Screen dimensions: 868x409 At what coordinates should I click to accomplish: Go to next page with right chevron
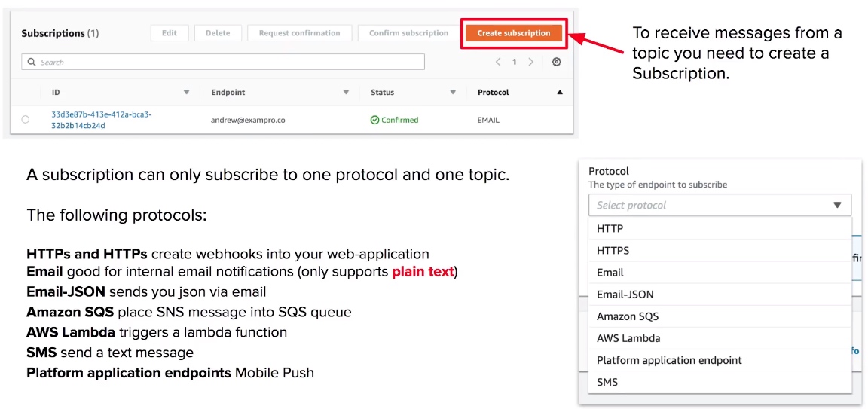point(531,62)
